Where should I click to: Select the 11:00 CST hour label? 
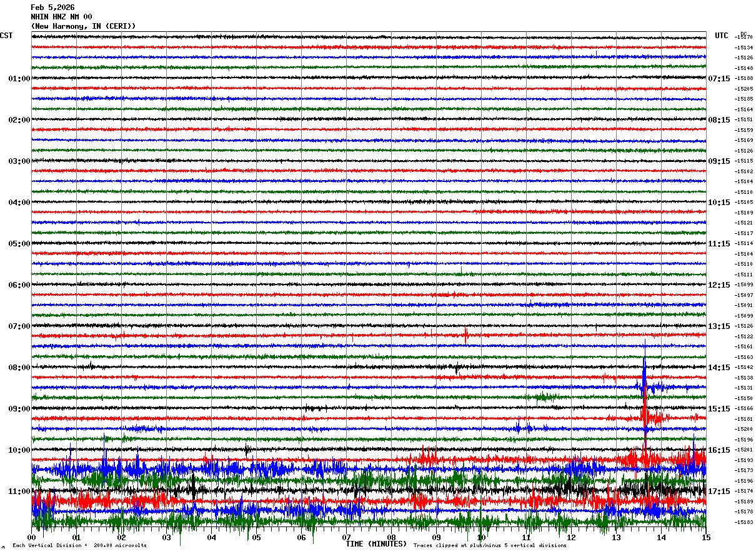click(19, 491)
